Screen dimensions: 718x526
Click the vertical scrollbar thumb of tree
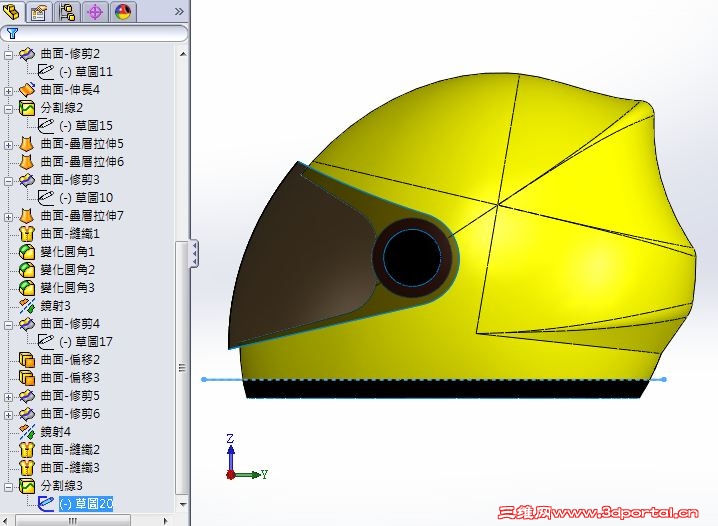pyautogui.click(x=183, y=368)
